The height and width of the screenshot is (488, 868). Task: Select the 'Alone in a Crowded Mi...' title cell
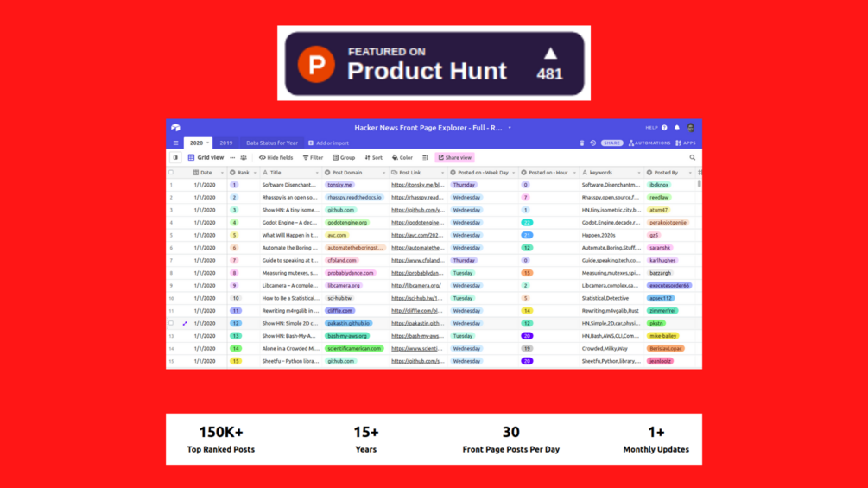(289, 349)
